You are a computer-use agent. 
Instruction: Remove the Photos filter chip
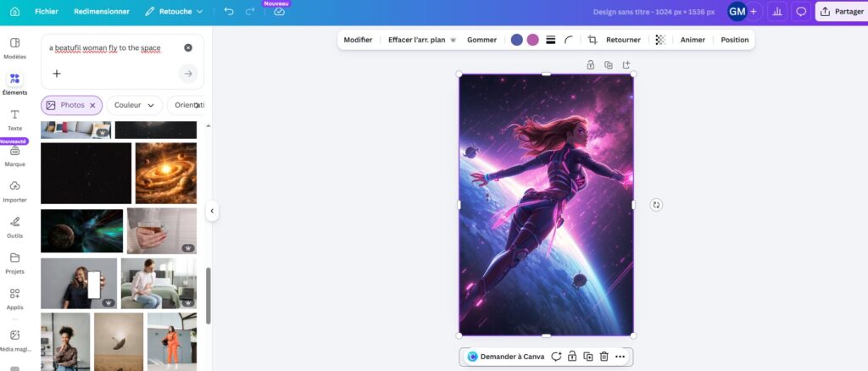92,105
